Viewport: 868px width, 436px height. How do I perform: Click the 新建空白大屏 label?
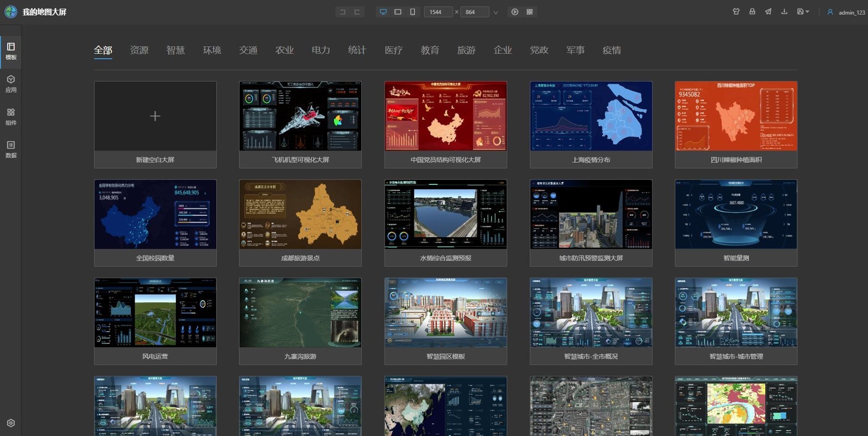tap(155, 160)
